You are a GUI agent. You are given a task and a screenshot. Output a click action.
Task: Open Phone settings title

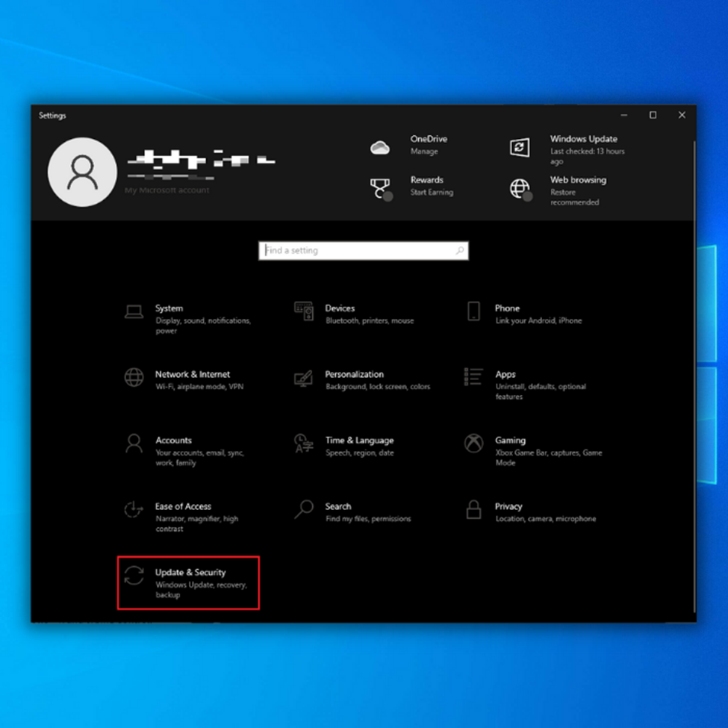click(x=507, y=308)
